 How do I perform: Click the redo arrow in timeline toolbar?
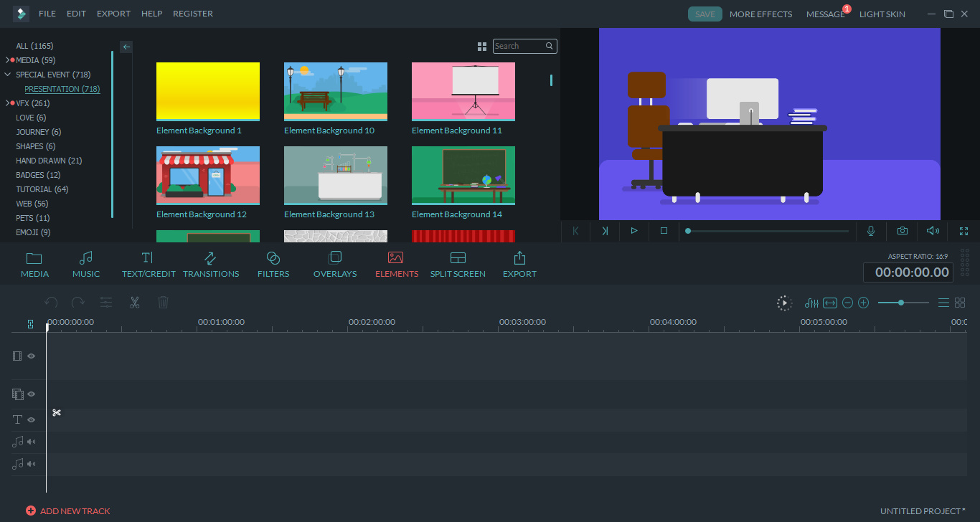(78, 303)
